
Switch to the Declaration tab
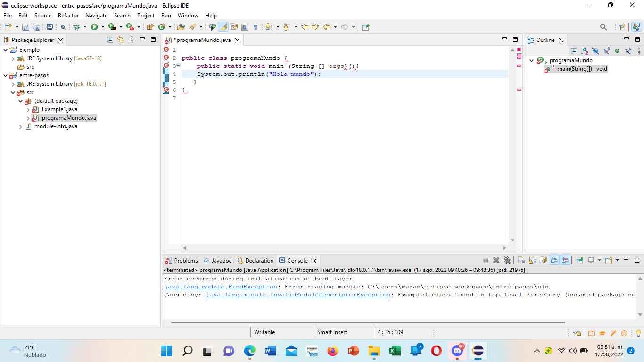[255, 260]
